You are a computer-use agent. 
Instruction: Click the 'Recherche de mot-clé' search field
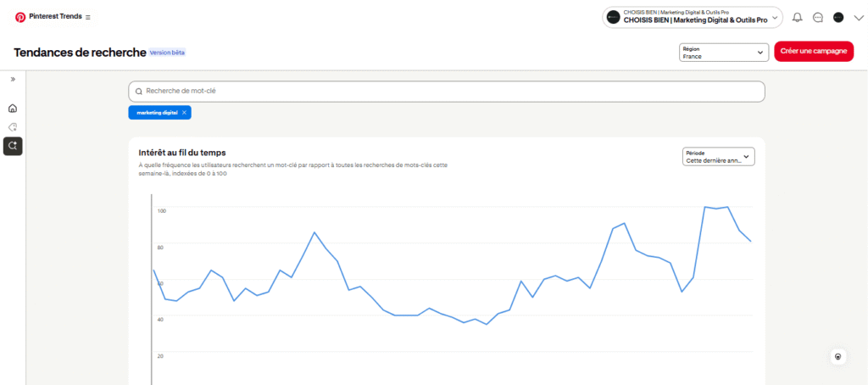447,91
